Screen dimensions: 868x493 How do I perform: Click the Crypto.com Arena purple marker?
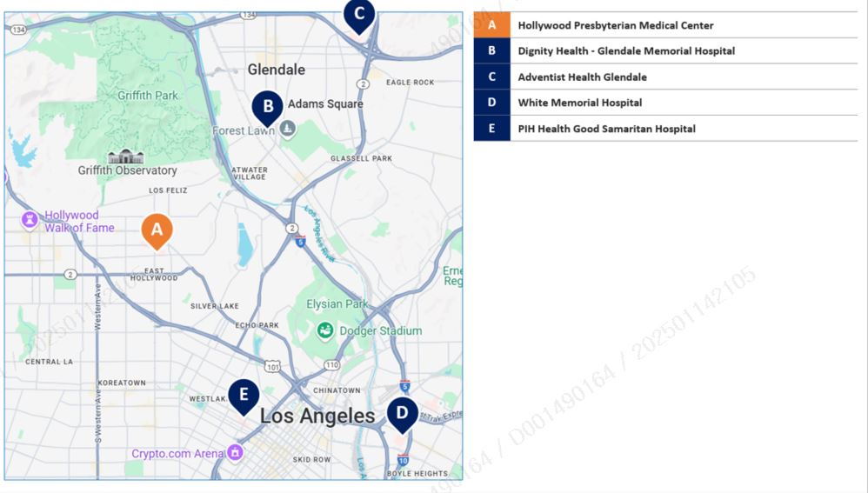pos(234,453)
